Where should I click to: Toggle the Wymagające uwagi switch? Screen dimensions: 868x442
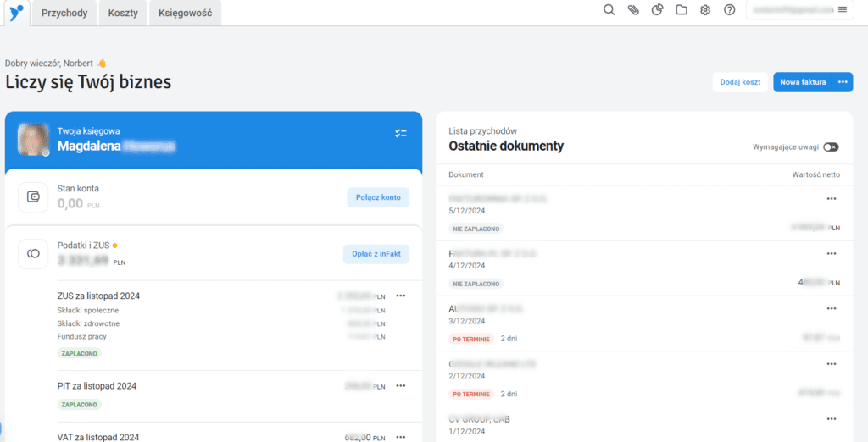click(831, 146)
